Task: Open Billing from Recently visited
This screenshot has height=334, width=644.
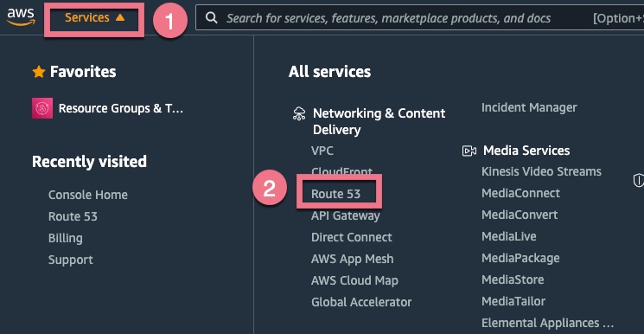Action: tap(66, 238)
